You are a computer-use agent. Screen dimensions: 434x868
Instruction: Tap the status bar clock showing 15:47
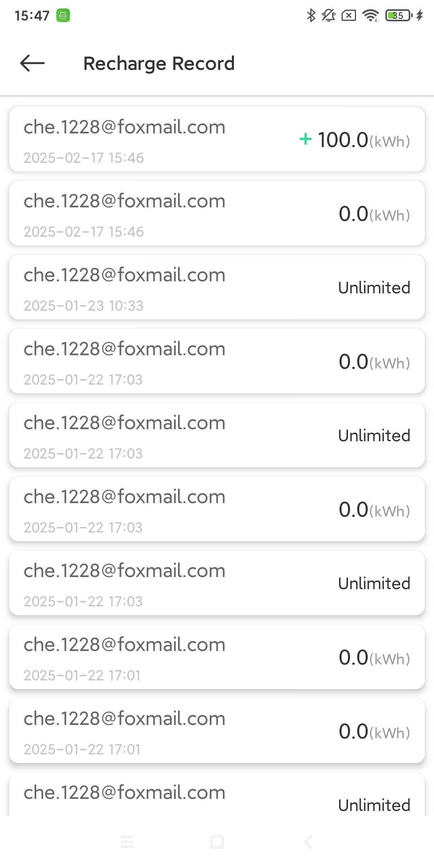click(32, 16)
